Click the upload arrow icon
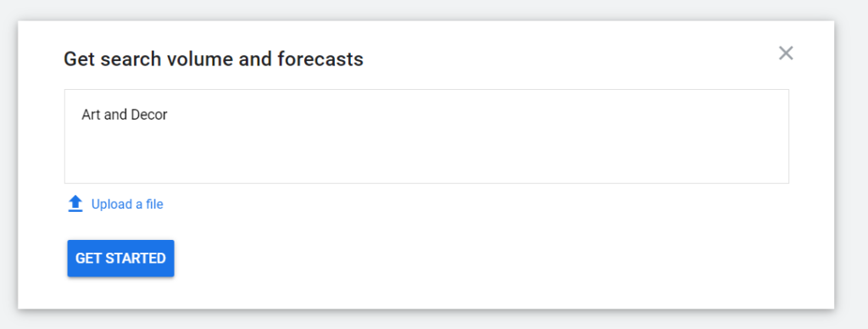 [75, 204]
